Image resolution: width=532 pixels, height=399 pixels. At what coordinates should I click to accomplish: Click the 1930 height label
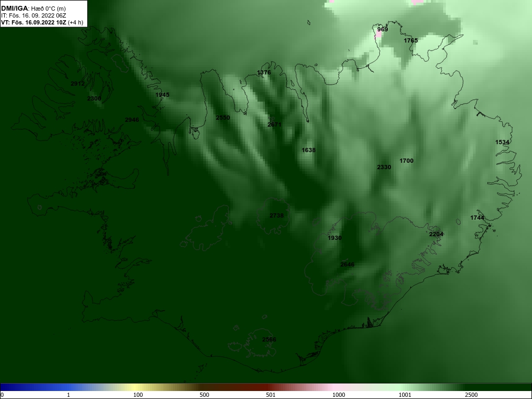point(335,238)
